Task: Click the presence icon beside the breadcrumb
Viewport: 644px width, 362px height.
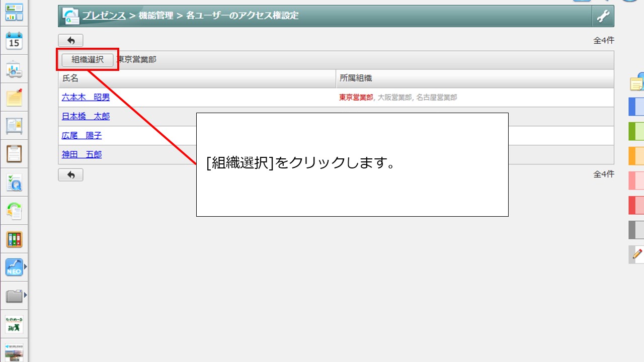Action: click(71, 16)
